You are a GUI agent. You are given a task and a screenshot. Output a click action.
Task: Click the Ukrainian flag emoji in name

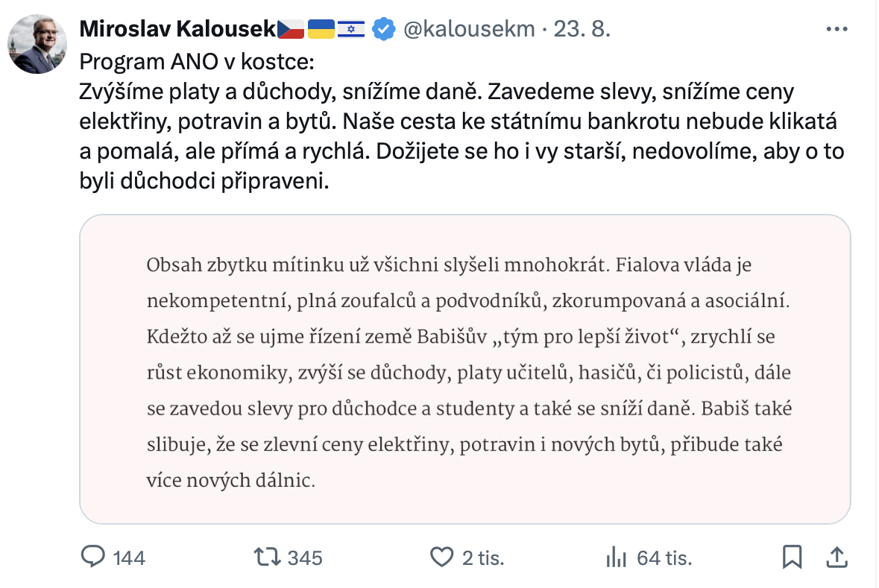[x=321, y=29]
